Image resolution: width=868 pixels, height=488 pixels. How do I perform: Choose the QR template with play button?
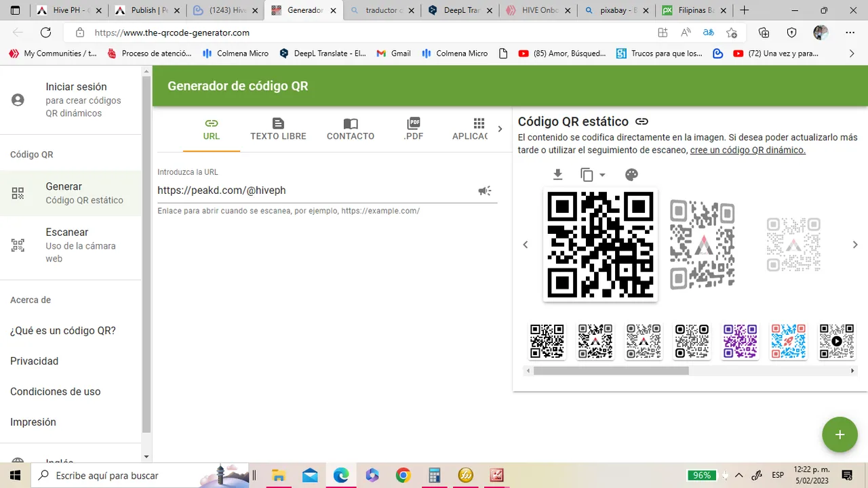click(x=837, y=342)
